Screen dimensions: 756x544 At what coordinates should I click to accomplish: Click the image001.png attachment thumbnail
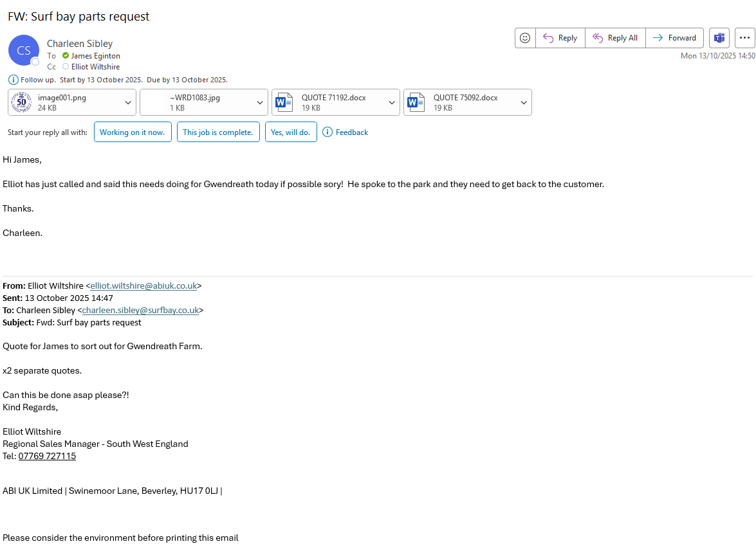pos(22,102)
